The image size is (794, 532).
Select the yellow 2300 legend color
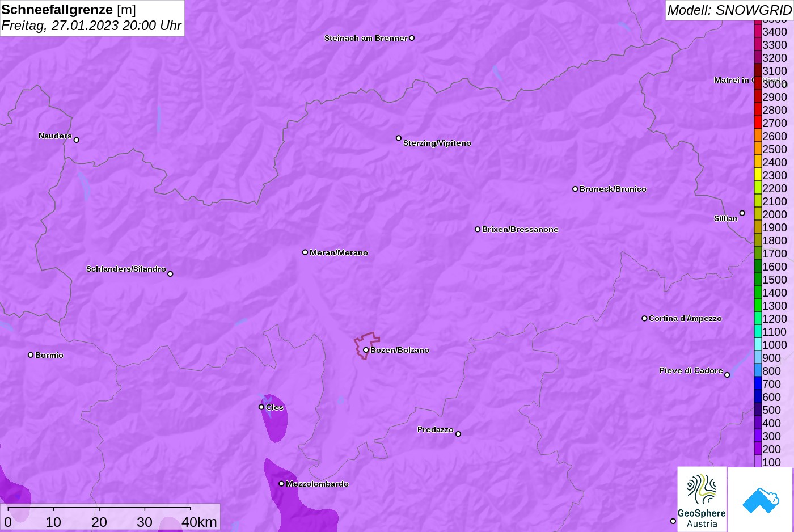click(758, 175)
